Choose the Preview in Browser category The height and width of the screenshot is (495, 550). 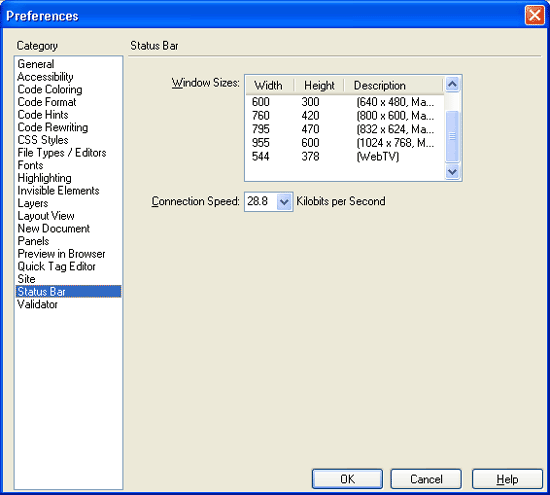tap(61, 254)
